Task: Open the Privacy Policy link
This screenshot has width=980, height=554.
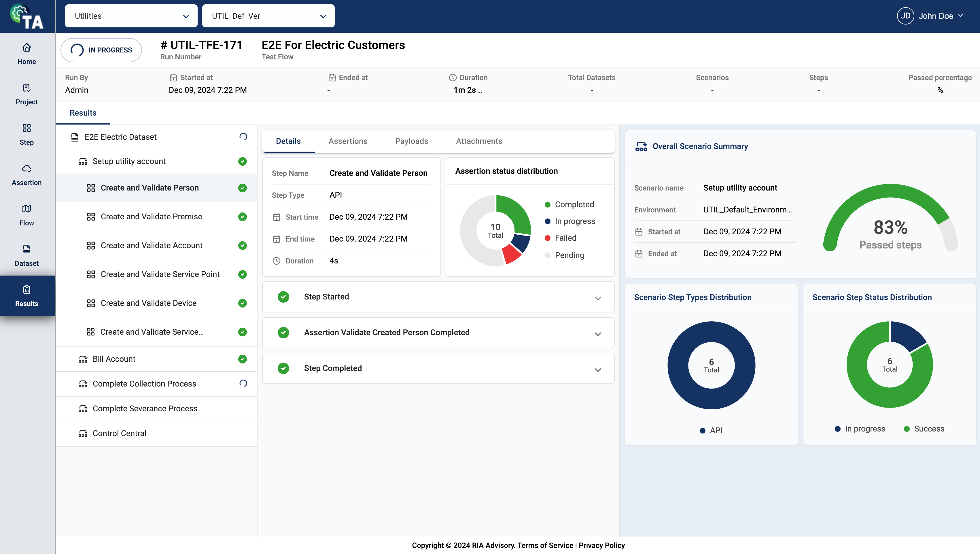Action: point(601,545)
